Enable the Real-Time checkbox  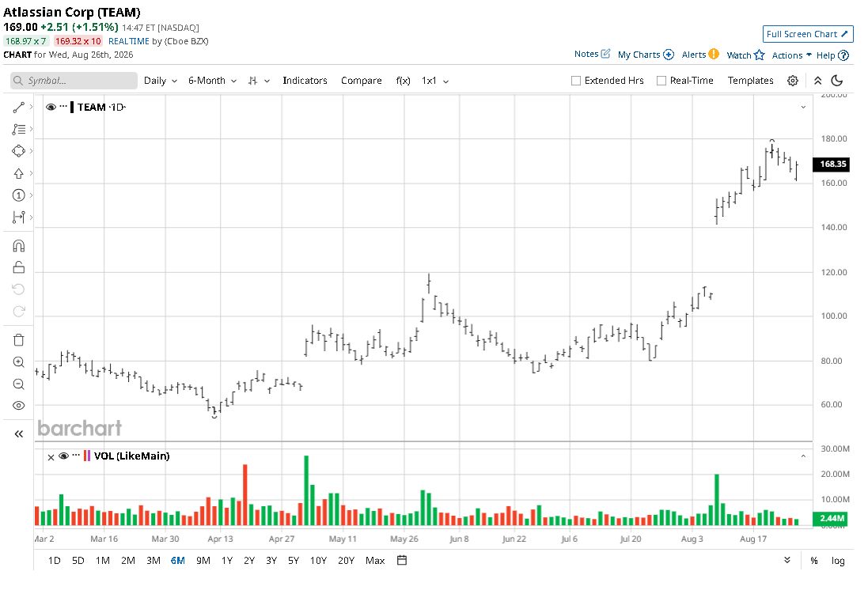(661, 81)
